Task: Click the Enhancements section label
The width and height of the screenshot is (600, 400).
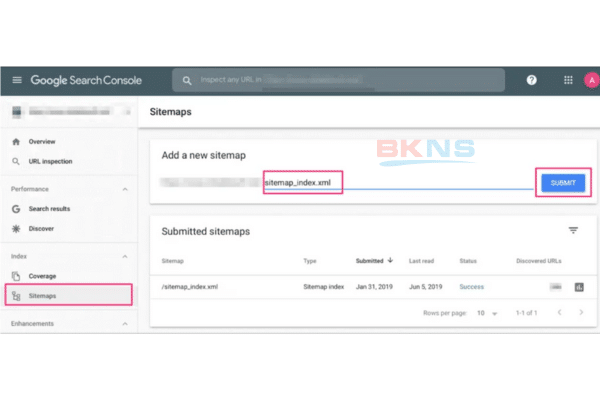Action: [x=33, y=324]
